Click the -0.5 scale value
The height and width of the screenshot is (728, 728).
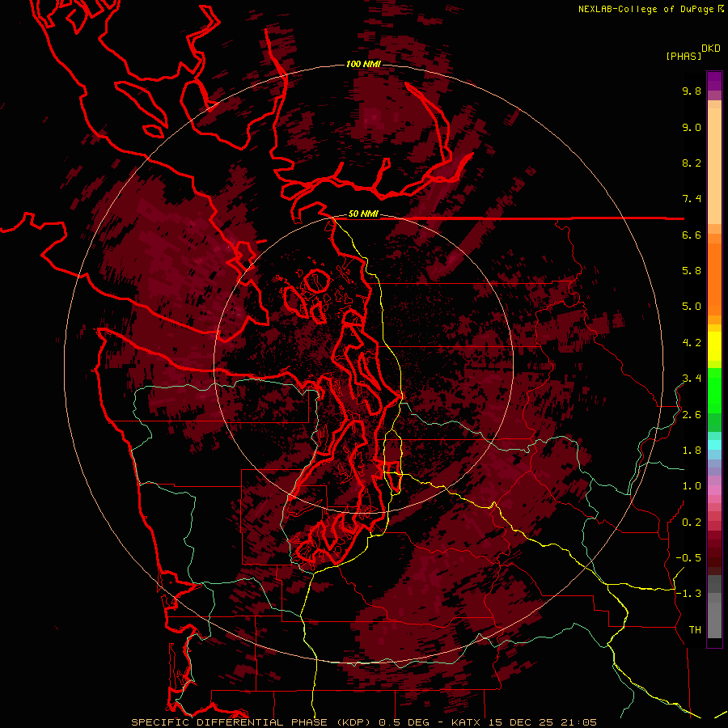click(688, 558)
